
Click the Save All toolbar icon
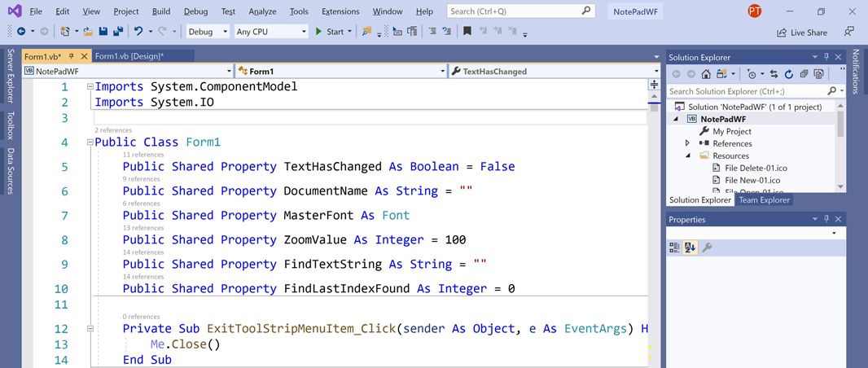118,32
